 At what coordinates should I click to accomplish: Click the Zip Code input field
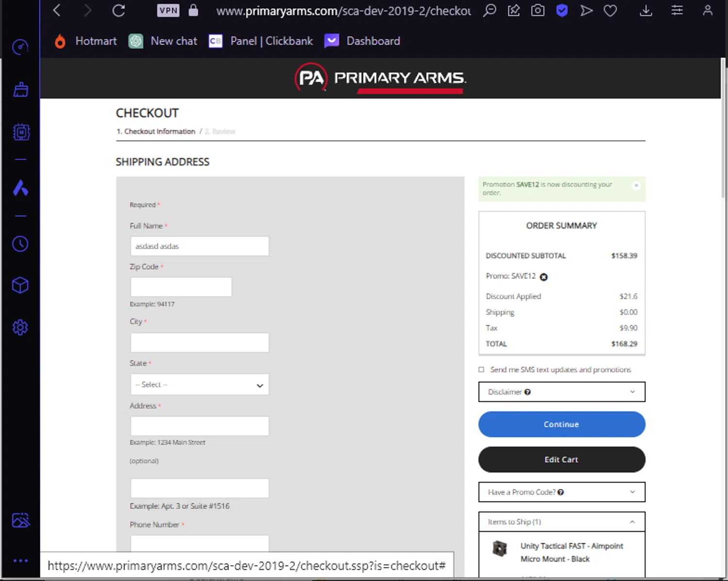181,287
